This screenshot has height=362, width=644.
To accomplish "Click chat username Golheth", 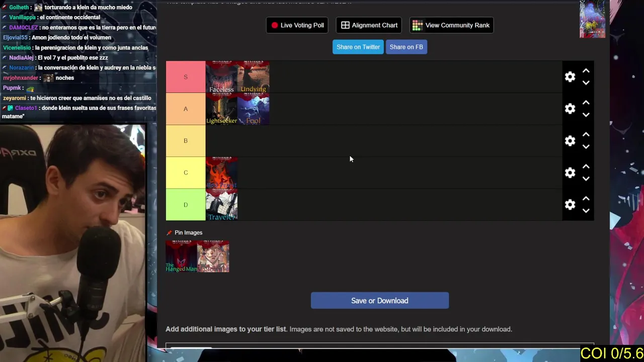I will [20, 8].
